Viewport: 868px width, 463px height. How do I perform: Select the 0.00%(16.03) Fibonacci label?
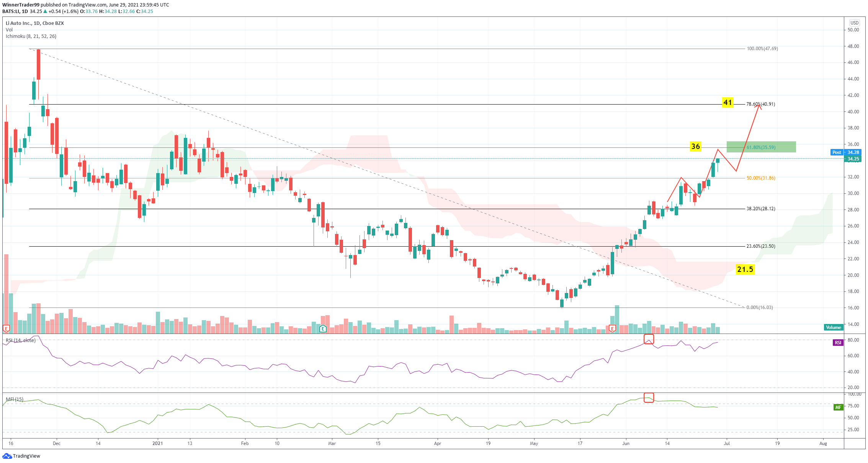click(760, 308)
